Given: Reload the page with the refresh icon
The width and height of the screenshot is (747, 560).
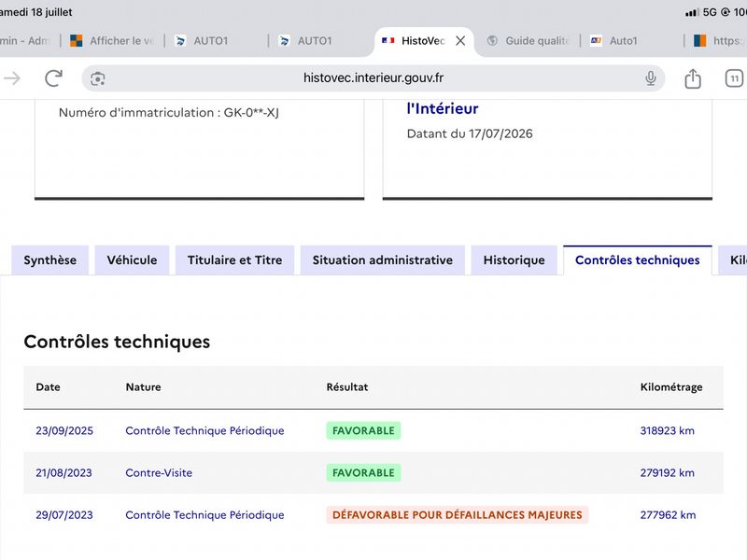Looking at the screenshot, I should 53,78.
